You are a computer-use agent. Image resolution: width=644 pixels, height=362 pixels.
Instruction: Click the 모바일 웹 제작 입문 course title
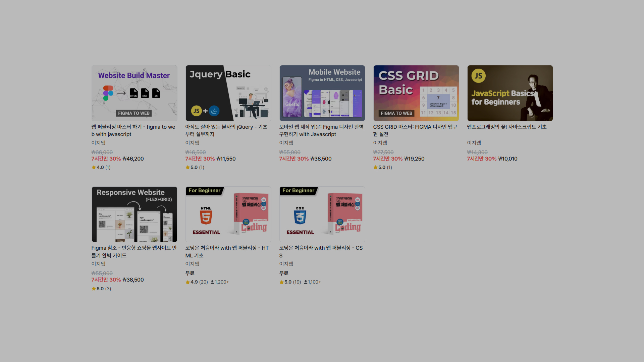[321, 130]
